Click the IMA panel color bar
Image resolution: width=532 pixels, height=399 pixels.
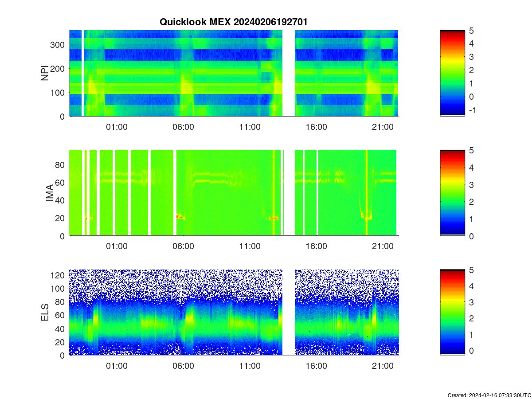(452, 193)
